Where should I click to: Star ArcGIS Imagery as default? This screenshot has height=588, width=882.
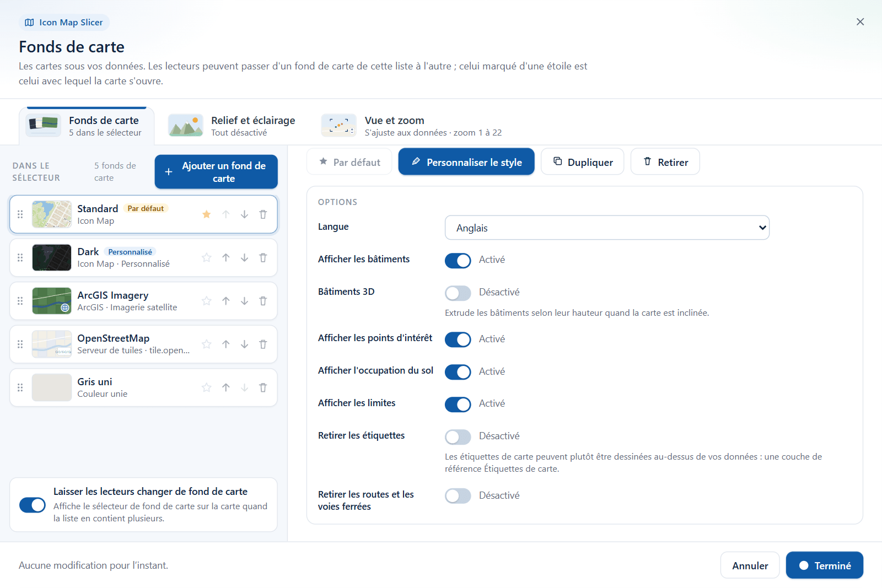coord(207,301)
